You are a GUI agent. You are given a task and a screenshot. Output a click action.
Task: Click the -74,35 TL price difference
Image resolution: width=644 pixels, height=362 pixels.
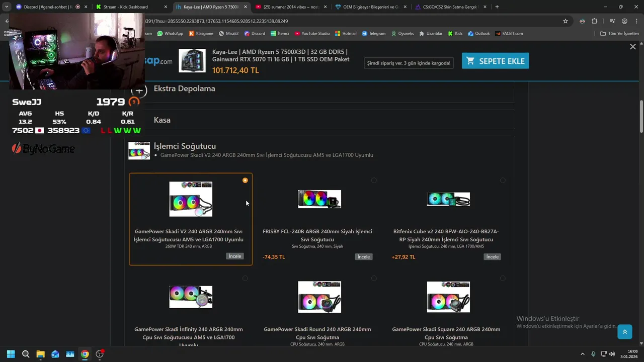274,257
